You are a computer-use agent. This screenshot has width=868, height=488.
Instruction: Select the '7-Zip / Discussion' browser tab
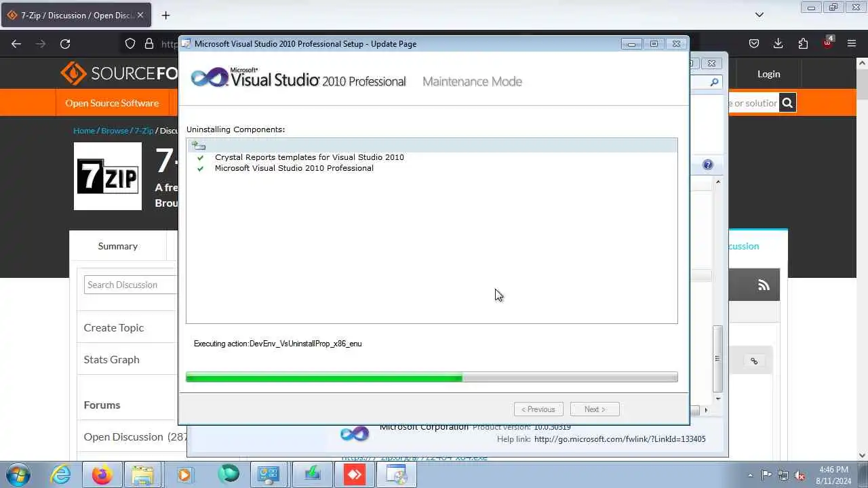click(76, 15)
